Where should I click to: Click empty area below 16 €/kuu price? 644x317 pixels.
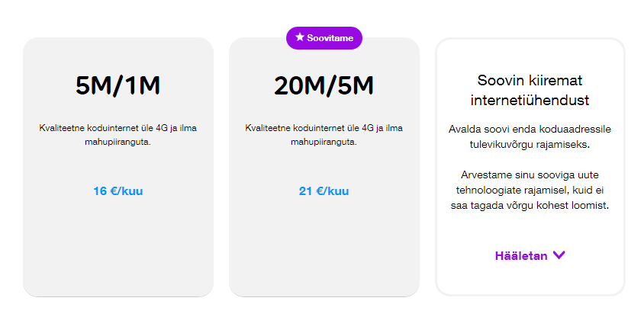[118, 246]
